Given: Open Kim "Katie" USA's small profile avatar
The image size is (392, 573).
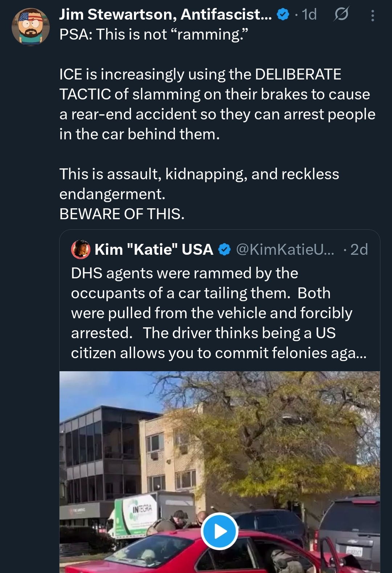Looking at the screenshot, I should pyautogui.click(x=81, y=249).
